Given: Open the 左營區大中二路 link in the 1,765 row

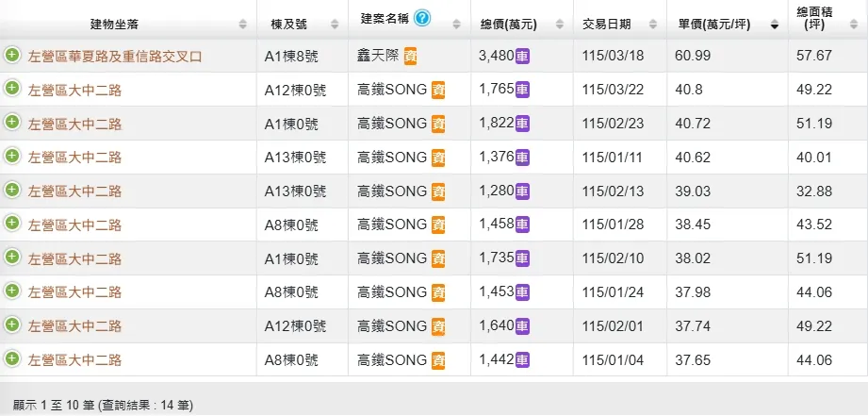Looking at the screenshot, I should [74, 91].
